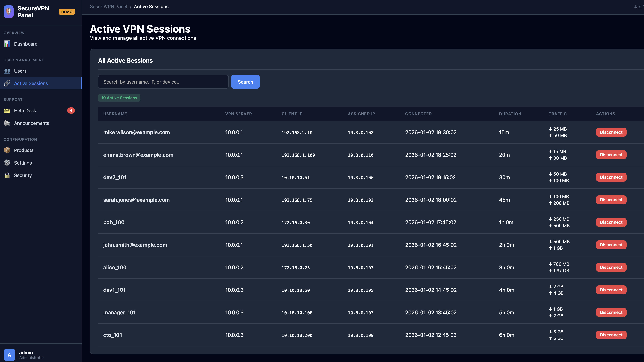Disconnect mike.wilson@example.com session
The height and width of the screenshot is (362, 644).
click(x=611, y=132)
